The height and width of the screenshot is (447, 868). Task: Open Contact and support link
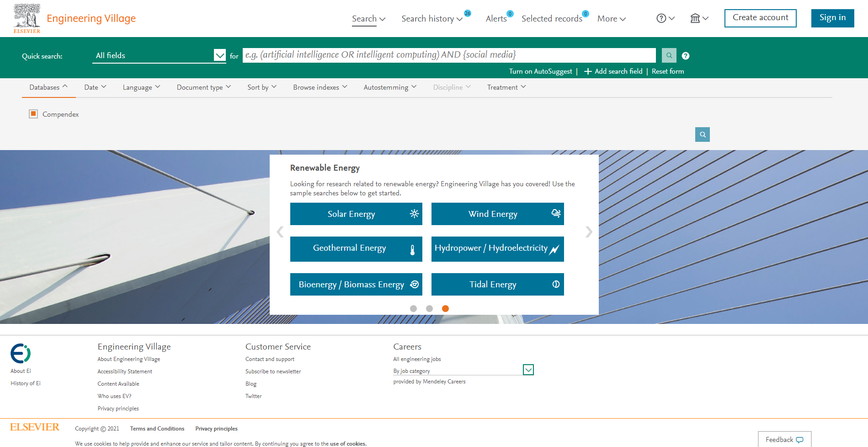coord(270,359)
